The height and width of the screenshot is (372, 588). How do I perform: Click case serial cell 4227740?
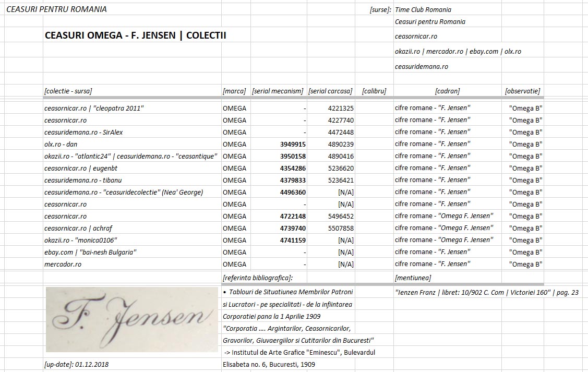point(341,121)
